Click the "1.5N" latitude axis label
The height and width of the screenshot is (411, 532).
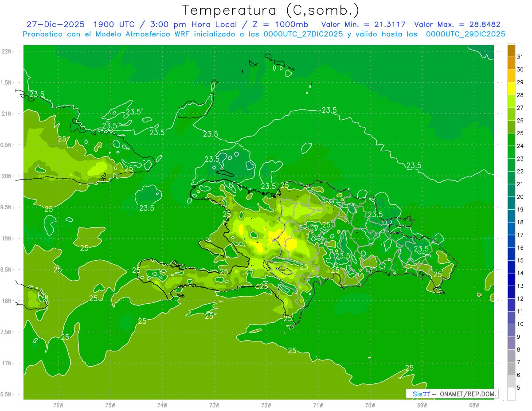(7, 82)
